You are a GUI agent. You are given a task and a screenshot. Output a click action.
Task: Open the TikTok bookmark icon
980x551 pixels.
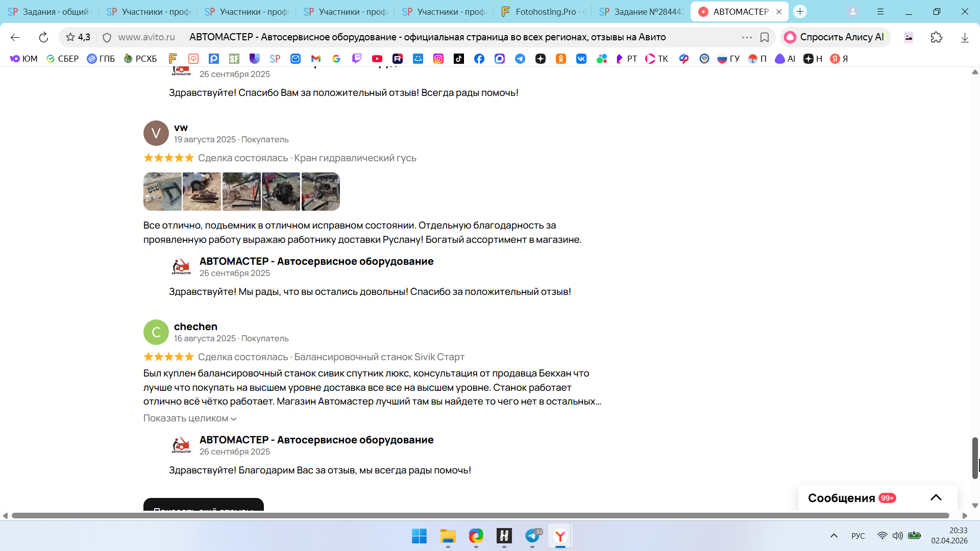click(459, 59)
